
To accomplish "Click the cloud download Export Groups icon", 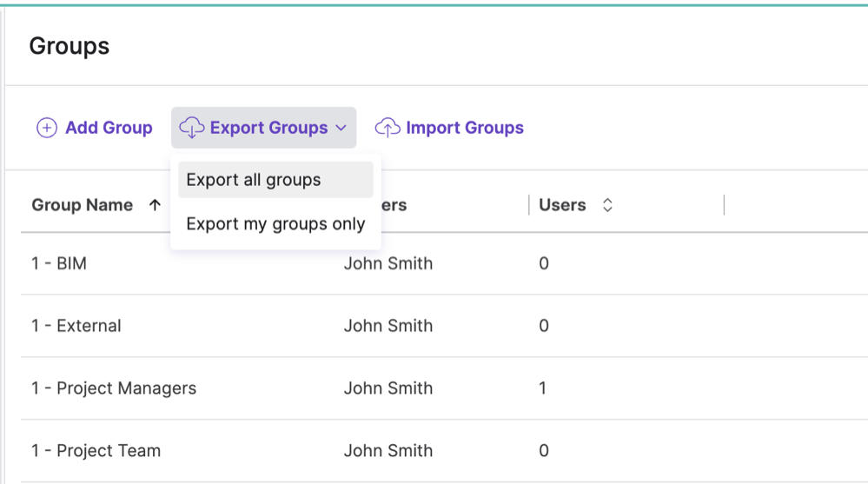I will click(191, 128).
